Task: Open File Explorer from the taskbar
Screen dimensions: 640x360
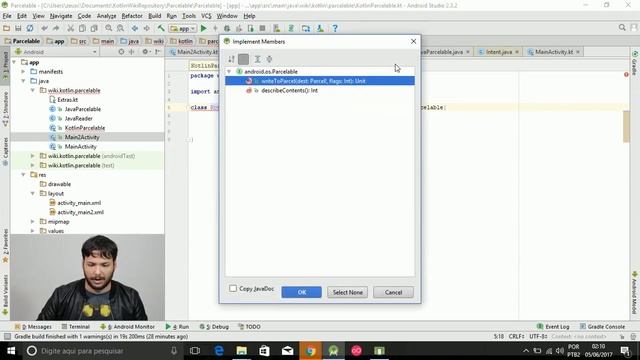Action: click(242, 351)
